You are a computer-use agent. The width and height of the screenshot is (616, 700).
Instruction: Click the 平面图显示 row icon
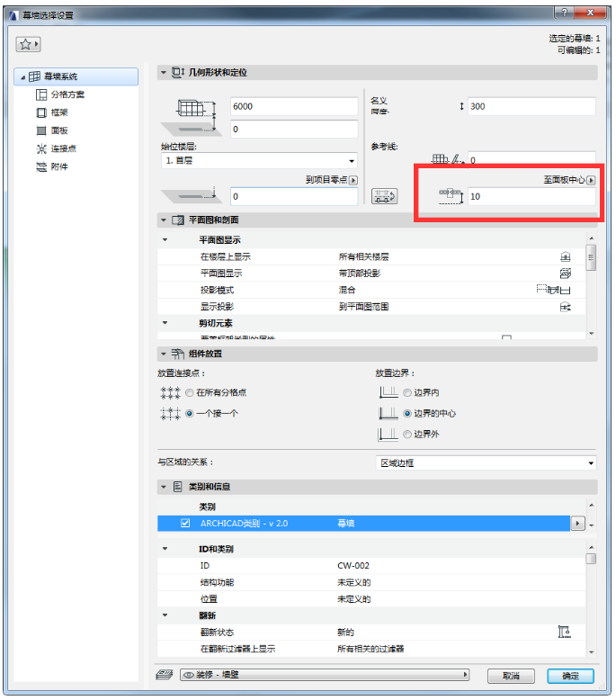[565, 274]
